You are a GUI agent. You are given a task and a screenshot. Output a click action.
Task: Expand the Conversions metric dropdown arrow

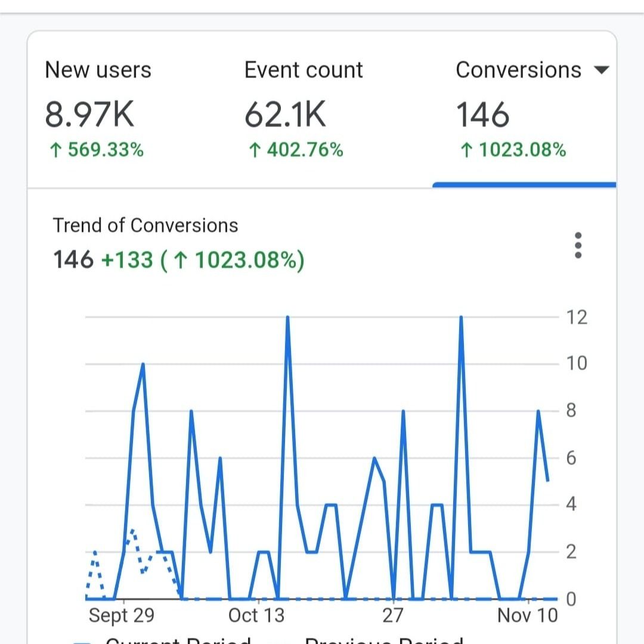[x=601, y=70]
